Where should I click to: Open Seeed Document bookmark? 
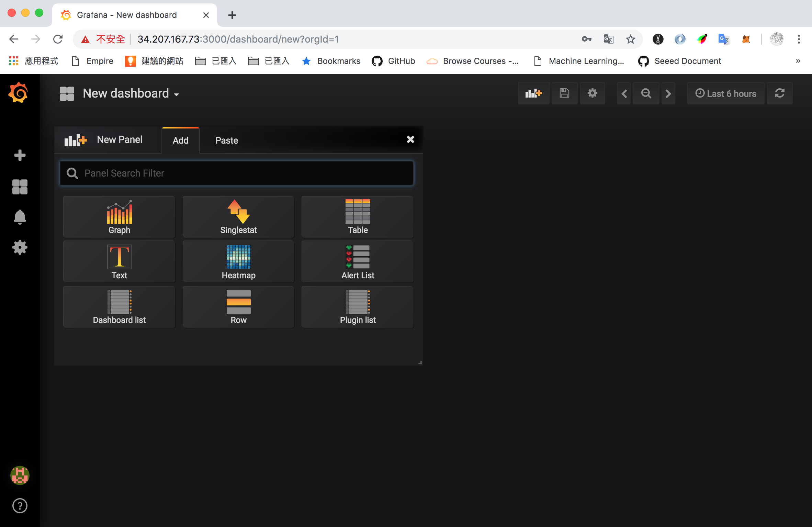tap(680, 61)
